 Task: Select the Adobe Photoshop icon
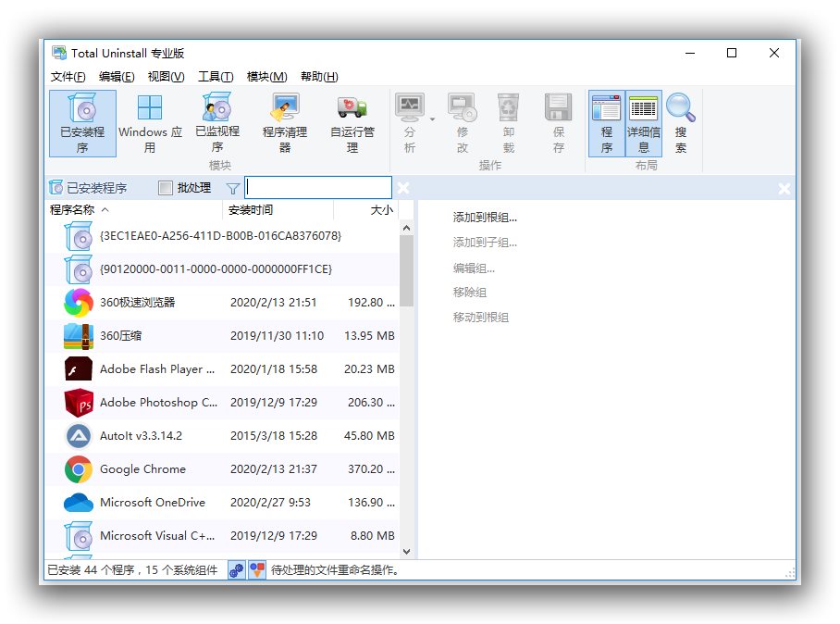79,402
